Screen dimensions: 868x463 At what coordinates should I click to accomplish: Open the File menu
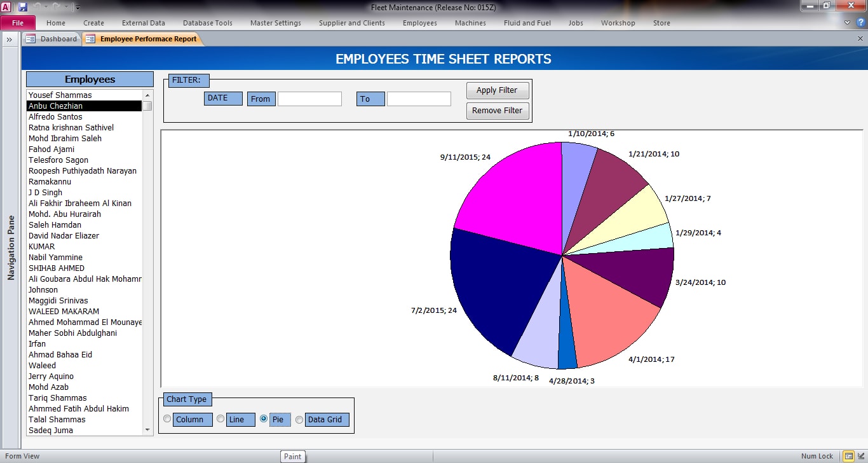click(x=18, y=23)
